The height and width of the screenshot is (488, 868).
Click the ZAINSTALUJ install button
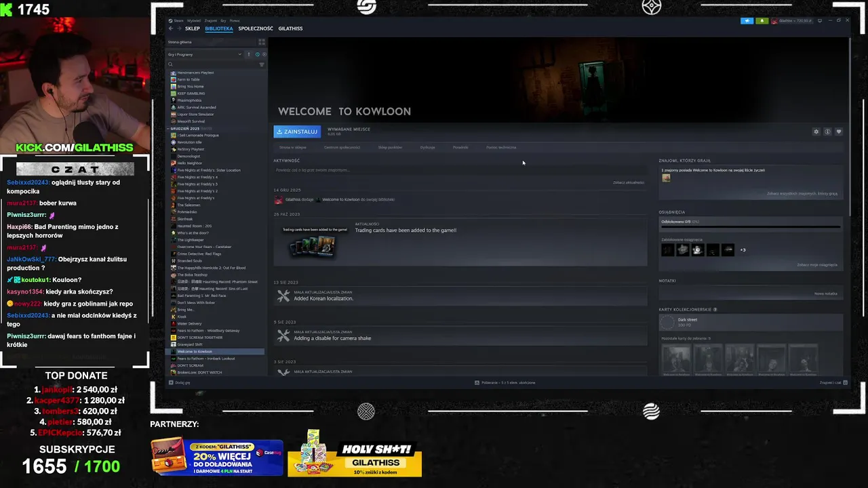pyautogui.click(x=297, y=131)
